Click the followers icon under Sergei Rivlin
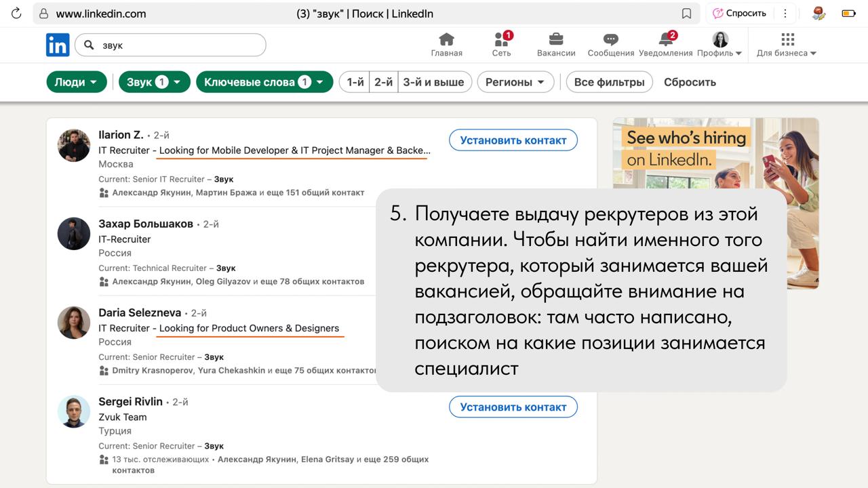This screenshot has width=868, height=488. click(x=104, y=460)
